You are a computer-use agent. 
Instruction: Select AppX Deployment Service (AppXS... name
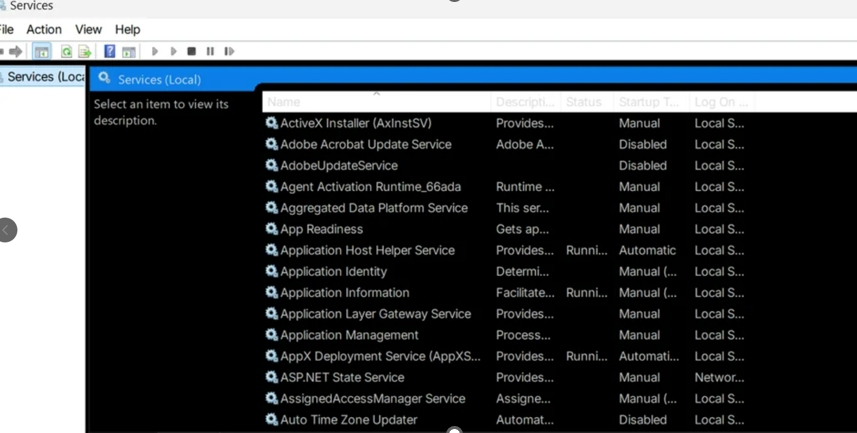point(380,356)
